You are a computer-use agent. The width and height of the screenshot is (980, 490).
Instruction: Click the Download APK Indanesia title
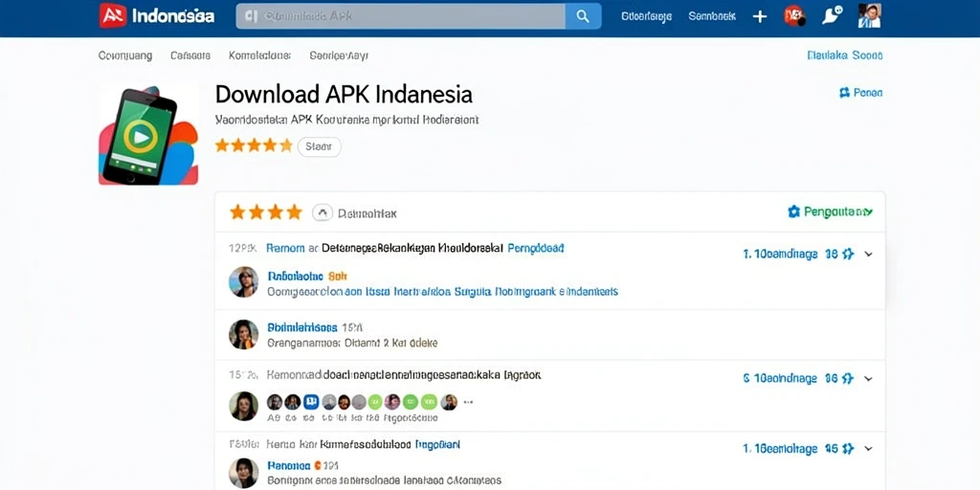click(x=344, y=95)
